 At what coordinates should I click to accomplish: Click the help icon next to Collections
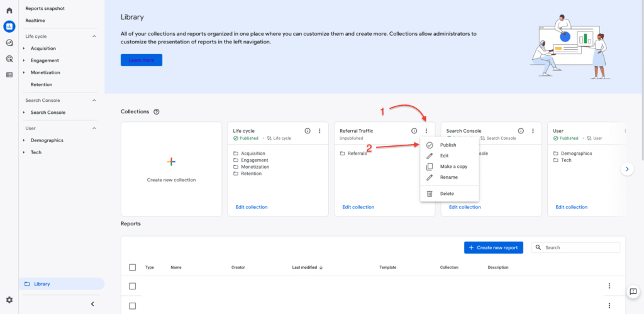[156, 112]
